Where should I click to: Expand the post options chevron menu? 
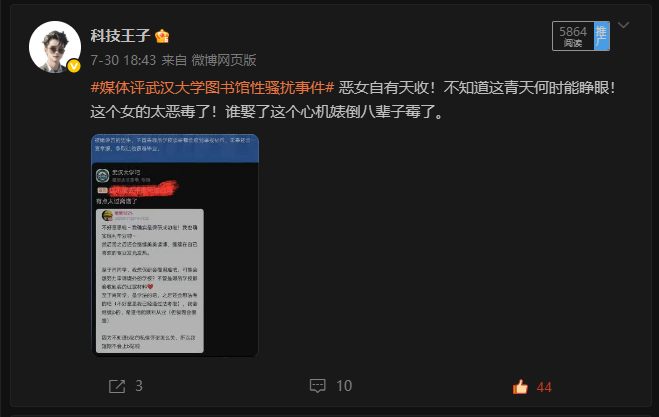pos(623,25)
